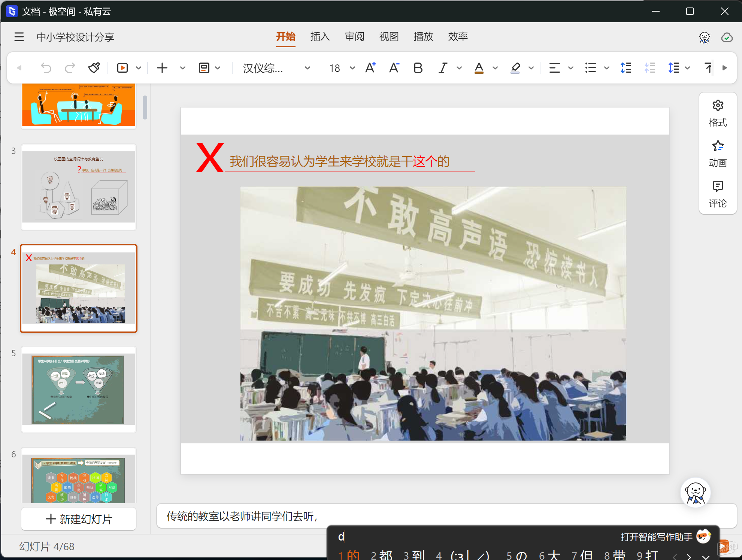Click the line spacing icon
Screen dimensions: 742x560
coord(674,68)
